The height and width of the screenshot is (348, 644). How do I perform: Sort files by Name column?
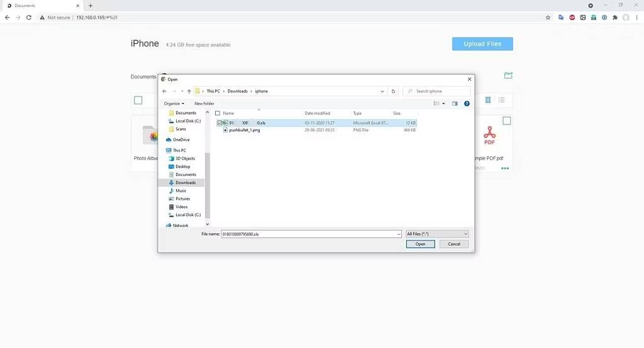[x=228, y=113]
